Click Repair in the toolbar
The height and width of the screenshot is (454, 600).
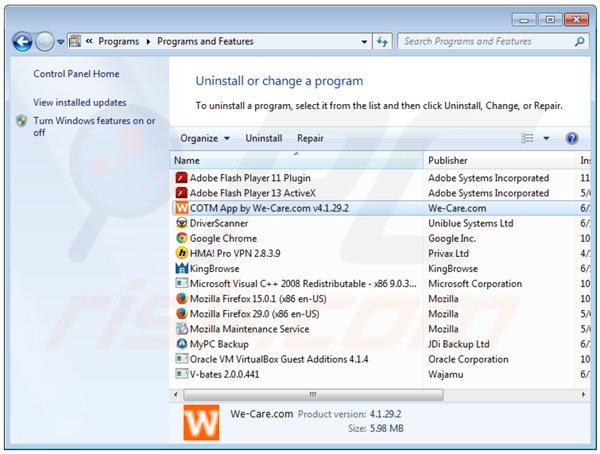click(x=310, y=138)
